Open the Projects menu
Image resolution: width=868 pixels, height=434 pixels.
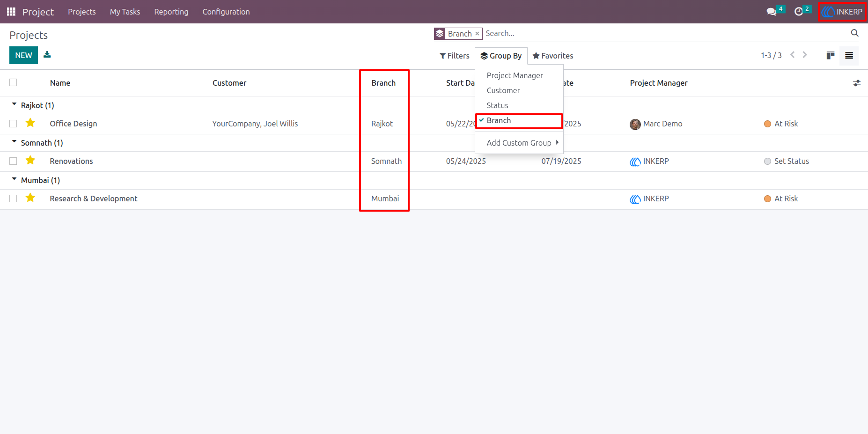[x=82, y=12]
